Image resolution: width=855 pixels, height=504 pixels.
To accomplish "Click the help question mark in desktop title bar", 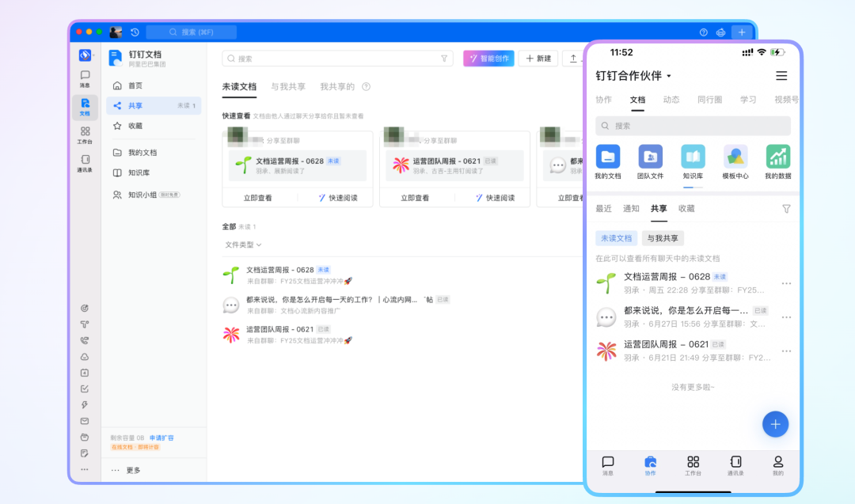I will point(704,32).
